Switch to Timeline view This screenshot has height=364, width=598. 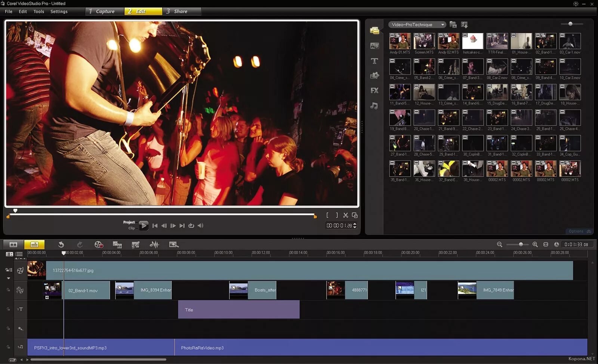34,245
